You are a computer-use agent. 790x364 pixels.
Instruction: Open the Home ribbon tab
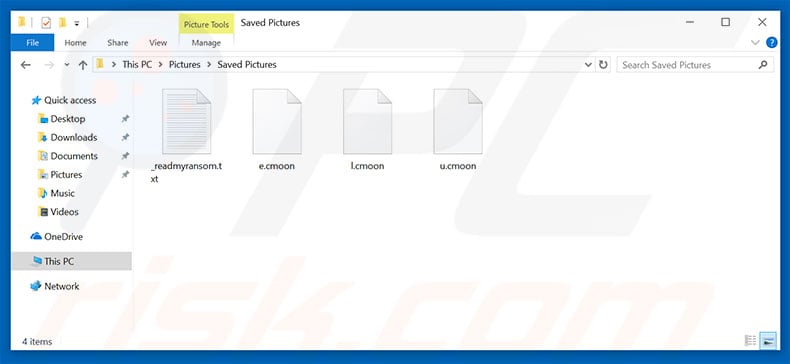click(x=75, y=43)
